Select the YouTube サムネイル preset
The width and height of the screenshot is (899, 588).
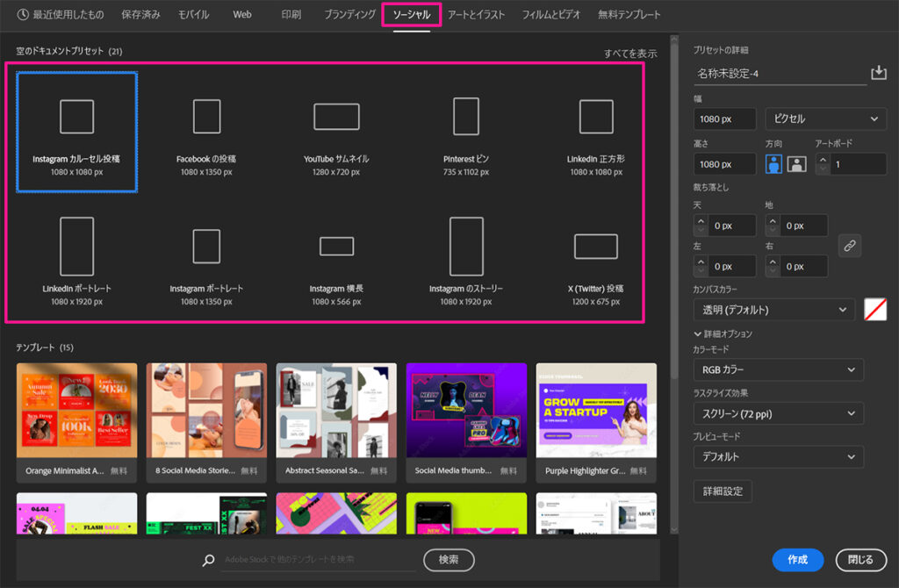[336, 130]
